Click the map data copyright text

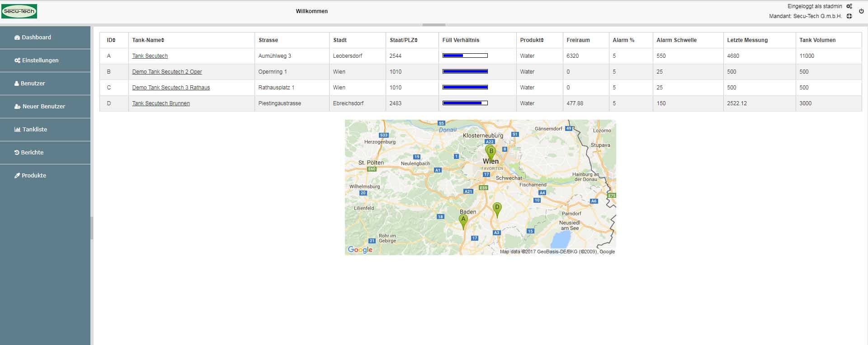[557, 252]
